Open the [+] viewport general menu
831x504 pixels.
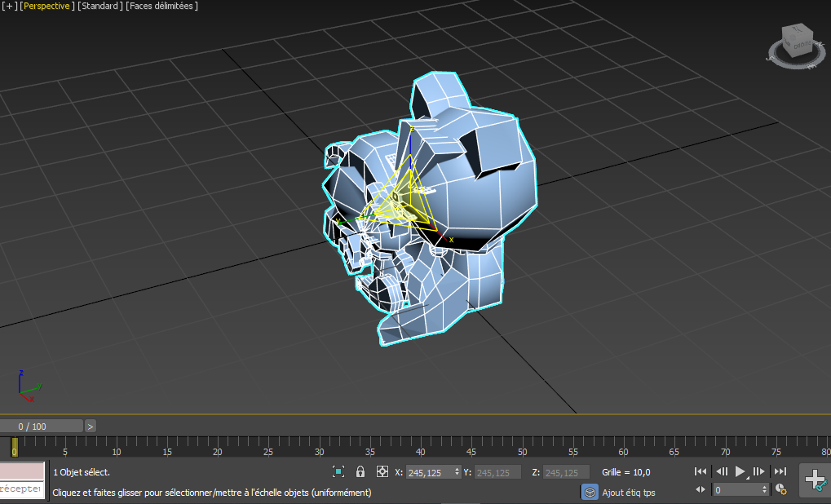[9, 6]
